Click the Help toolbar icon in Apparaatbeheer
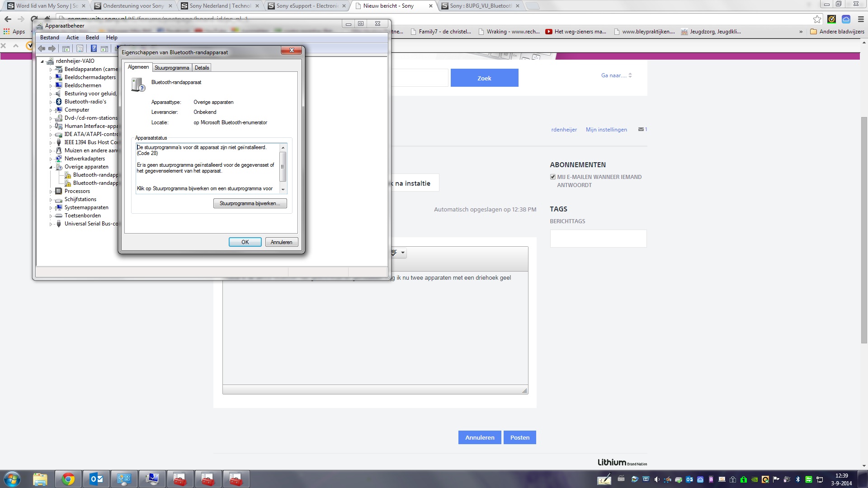 click(x=94, y=49)
